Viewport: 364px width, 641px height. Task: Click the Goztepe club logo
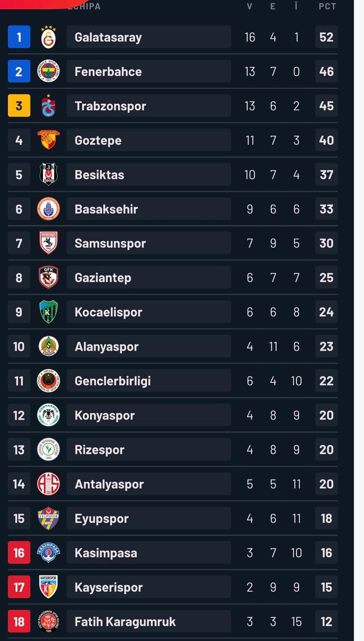(x=48, y=140)
